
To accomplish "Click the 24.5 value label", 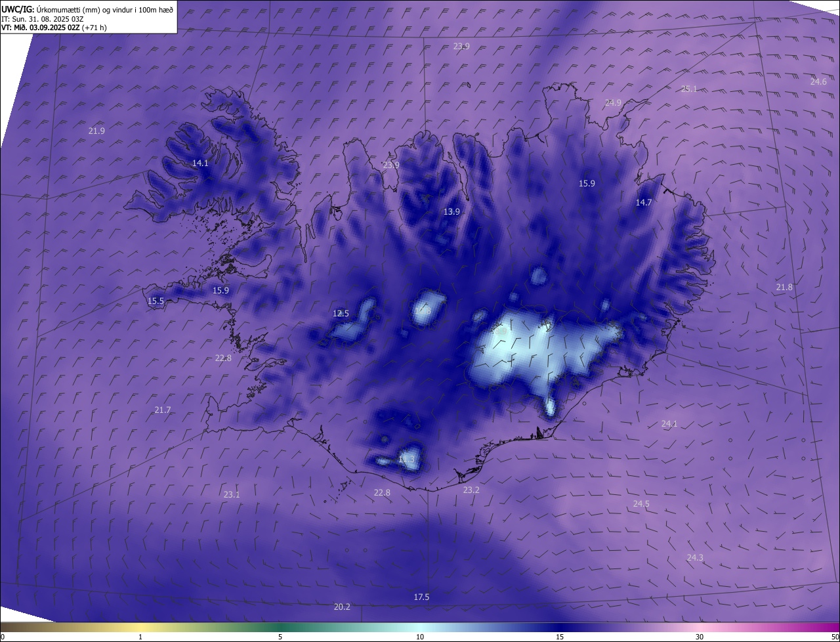I will click(x=641, y=503).
